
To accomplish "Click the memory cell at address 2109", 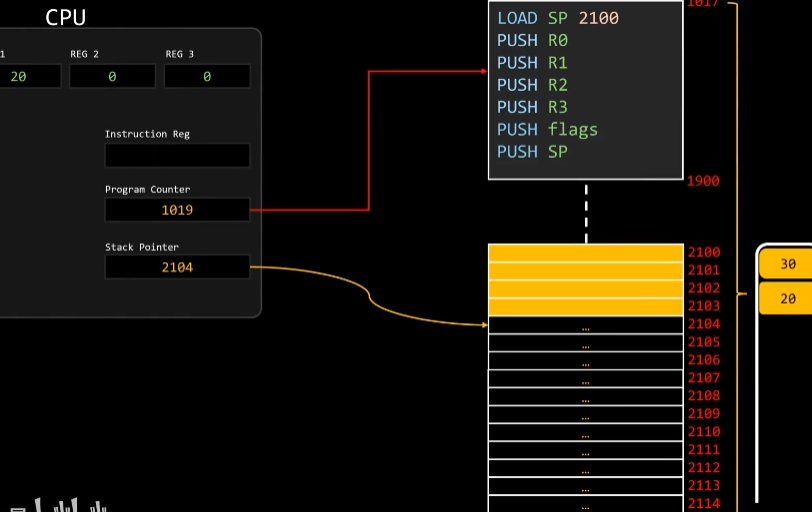I will [586, 415].
